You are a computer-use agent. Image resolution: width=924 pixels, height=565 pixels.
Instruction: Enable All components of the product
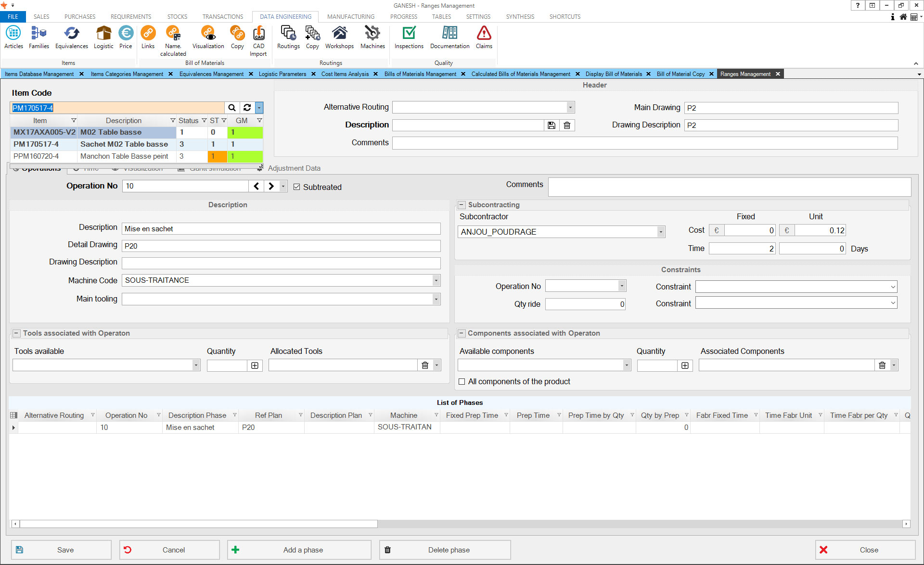point(462,382)
